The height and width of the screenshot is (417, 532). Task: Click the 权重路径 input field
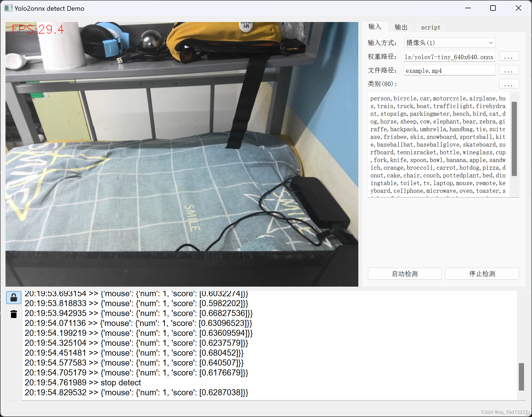click(x=450, y=57)
